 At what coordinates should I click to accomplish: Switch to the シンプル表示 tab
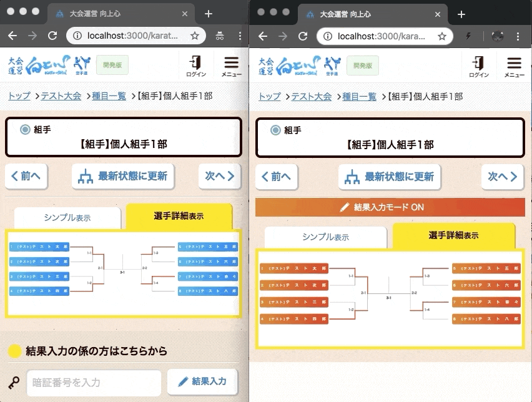[x=67, y=218]
